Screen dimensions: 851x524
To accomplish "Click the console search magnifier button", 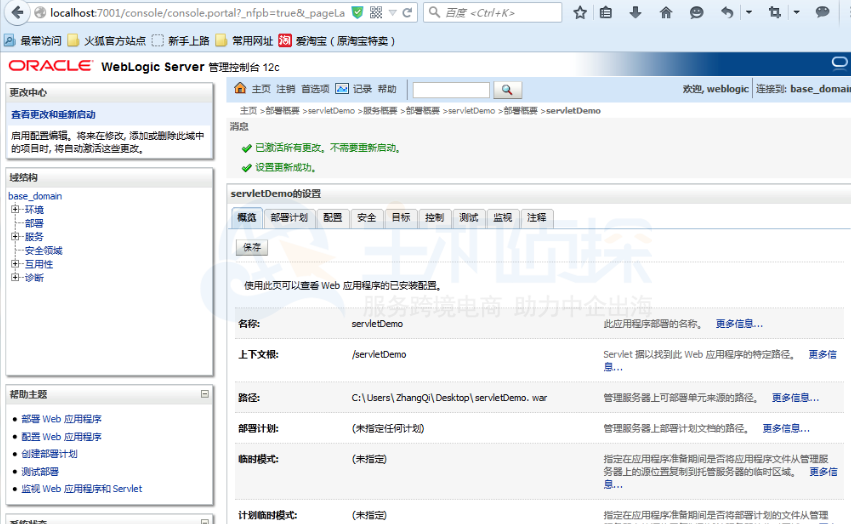I will (507, 90).
